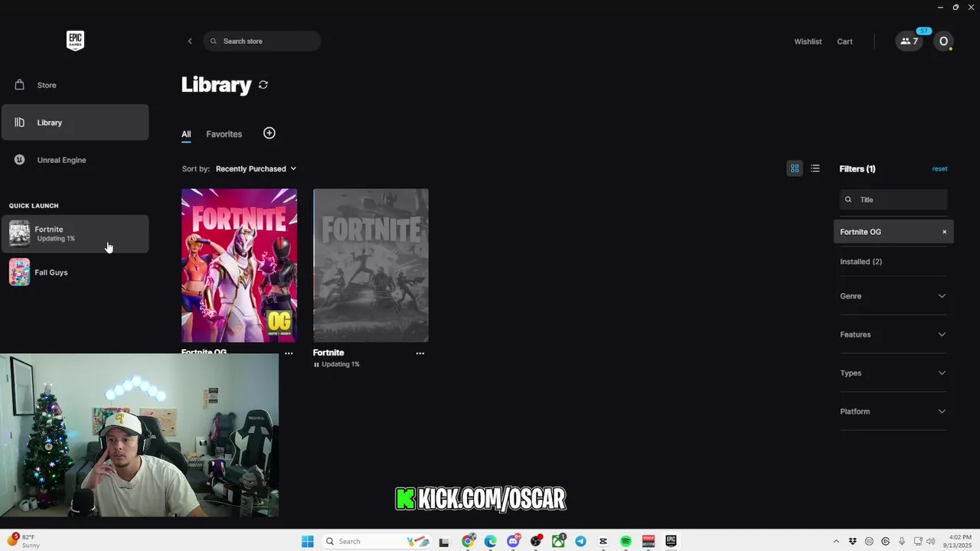Open Xbox app from the taskbar

click(558, 541)
